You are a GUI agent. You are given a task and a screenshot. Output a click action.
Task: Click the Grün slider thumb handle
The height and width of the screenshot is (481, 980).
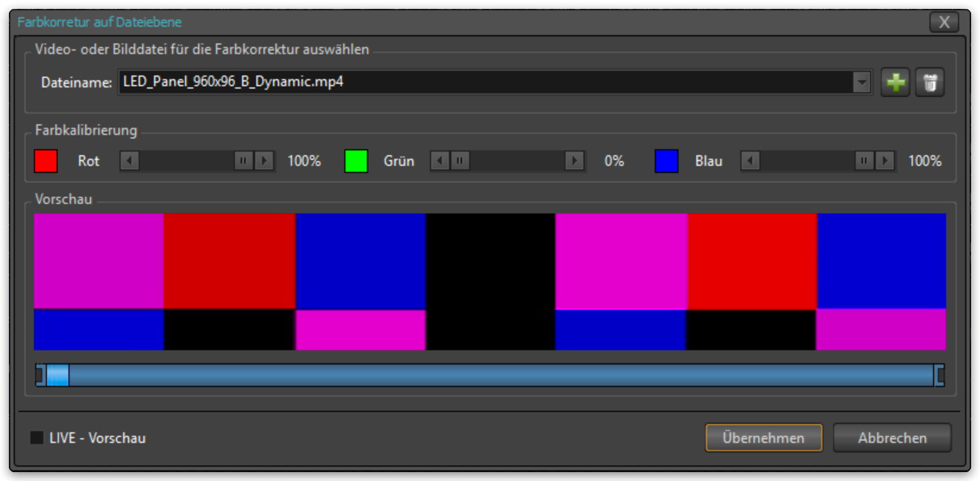click(460, 161)
